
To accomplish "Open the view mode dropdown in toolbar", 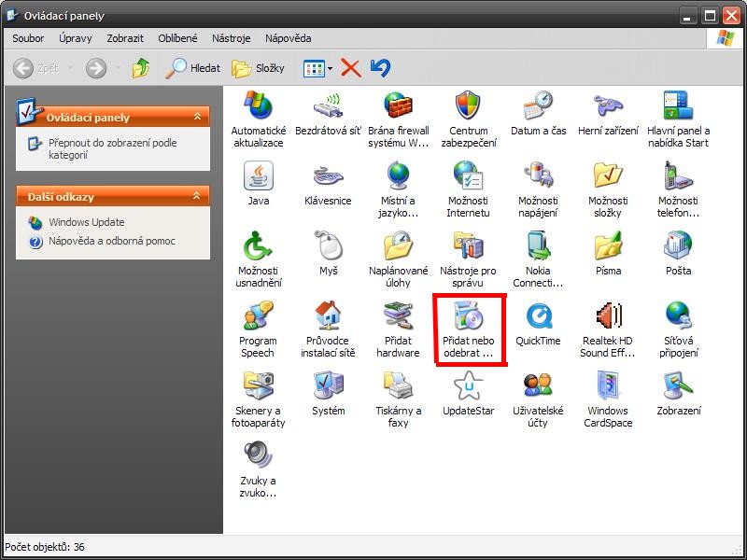I will [330, 68].
